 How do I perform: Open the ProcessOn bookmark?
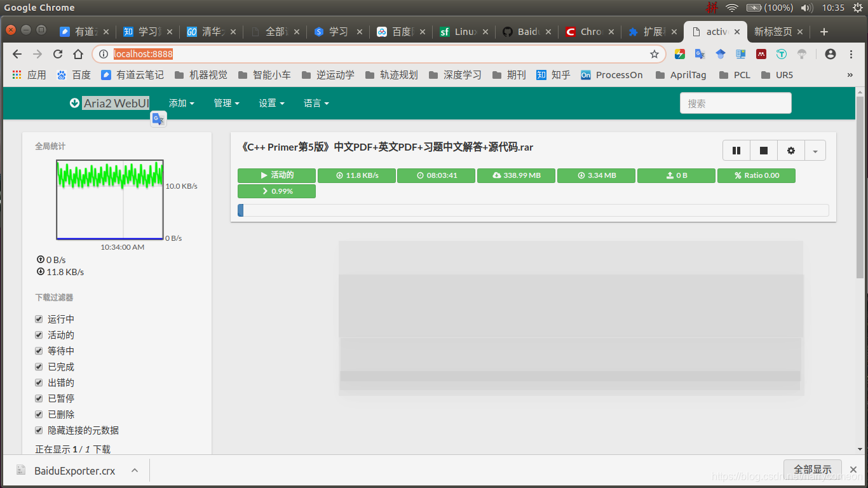point(611,74)
